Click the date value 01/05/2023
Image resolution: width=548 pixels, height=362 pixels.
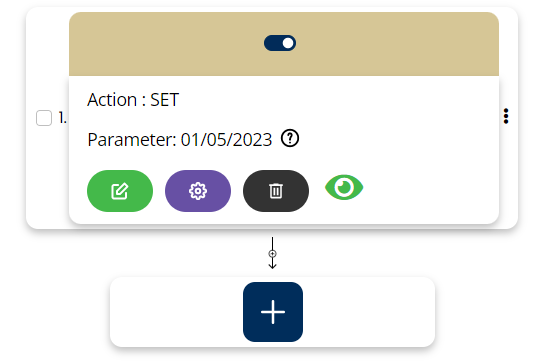226,140
